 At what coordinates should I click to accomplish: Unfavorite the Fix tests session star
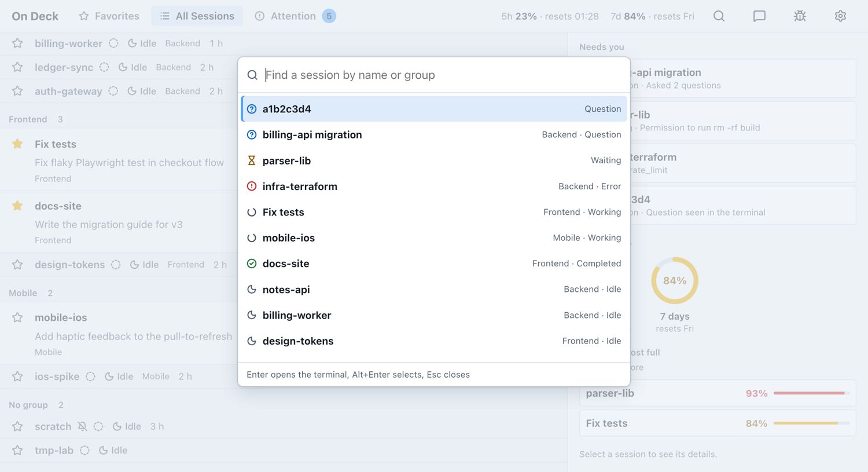point(17,144)
